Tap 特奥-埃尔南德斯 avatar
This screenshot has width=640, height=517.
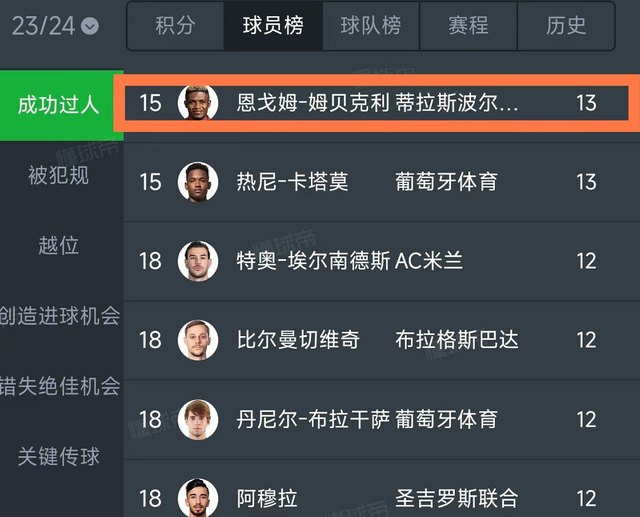[x=198, y=261]
